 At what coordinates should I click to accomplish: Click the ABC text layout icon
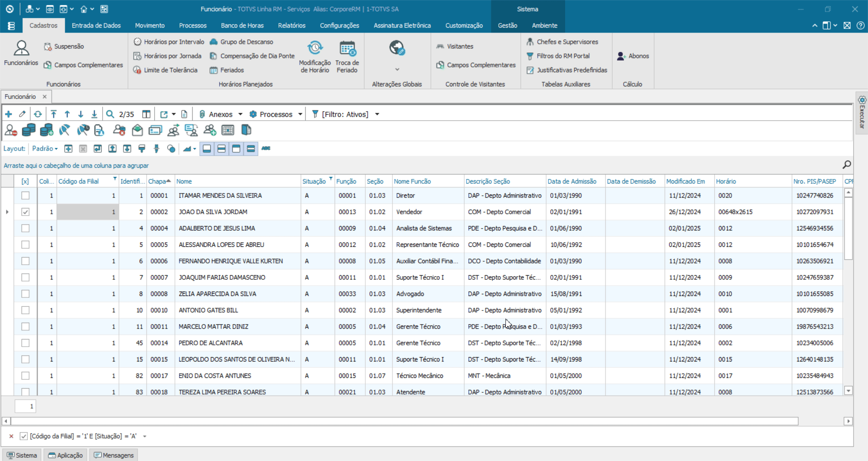click(x=266, y=148)
